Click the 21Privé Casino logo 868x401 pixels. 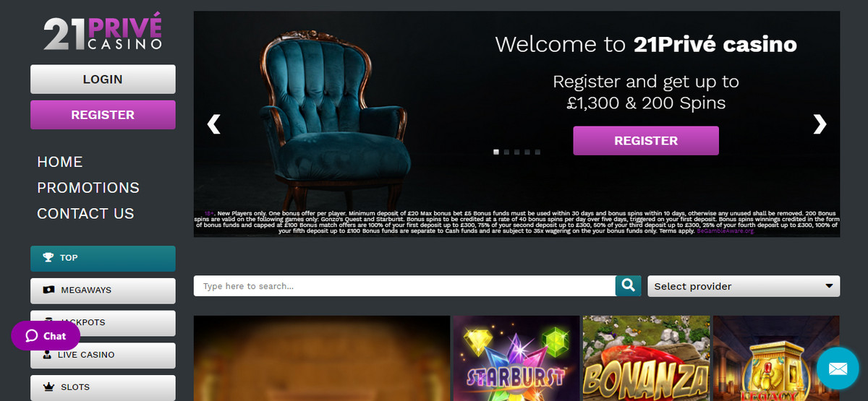102,34
